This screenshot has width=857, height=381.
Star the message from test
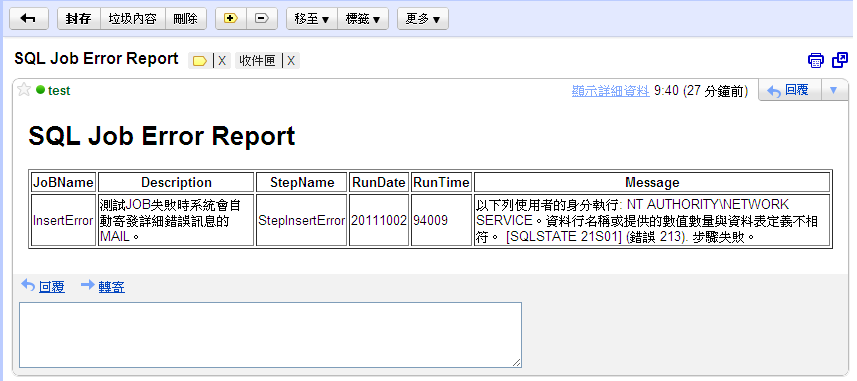pos(24,90)
